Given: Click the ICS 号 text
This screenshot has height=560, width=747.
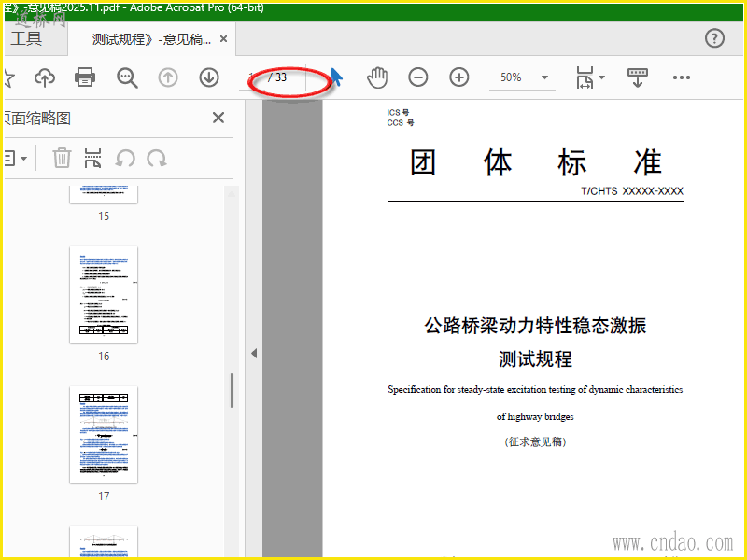Looking at the screenshot, I should pos(398,112).
